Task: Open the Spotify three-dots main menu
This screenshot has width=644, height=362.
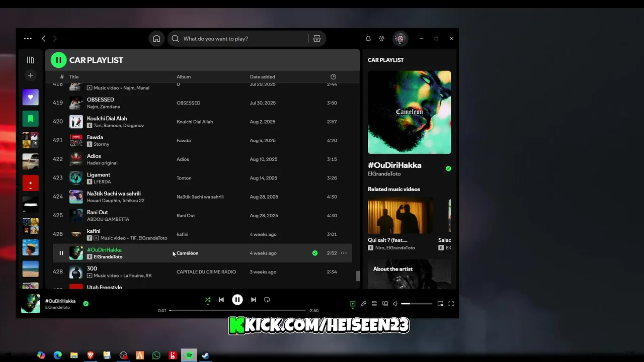Action: tap(28, 39)
